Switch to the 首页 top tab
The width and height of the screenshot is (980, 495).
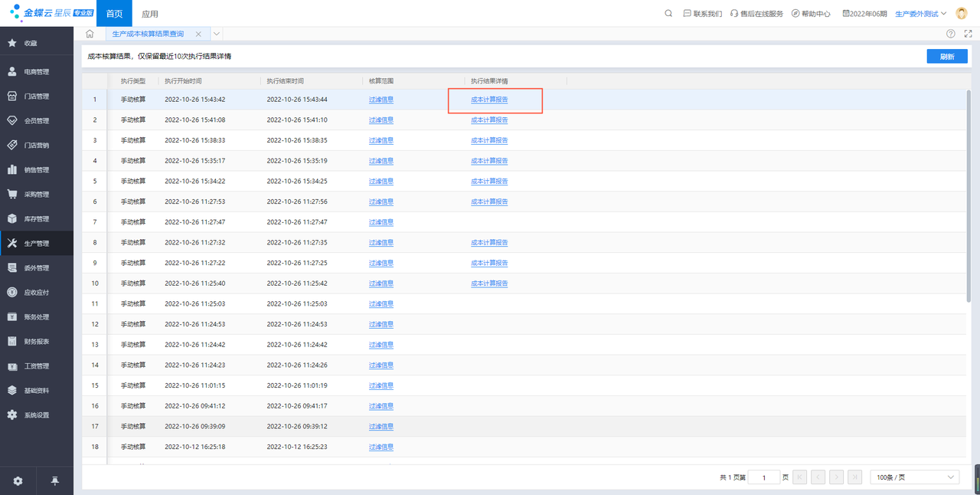coord(114,14)
